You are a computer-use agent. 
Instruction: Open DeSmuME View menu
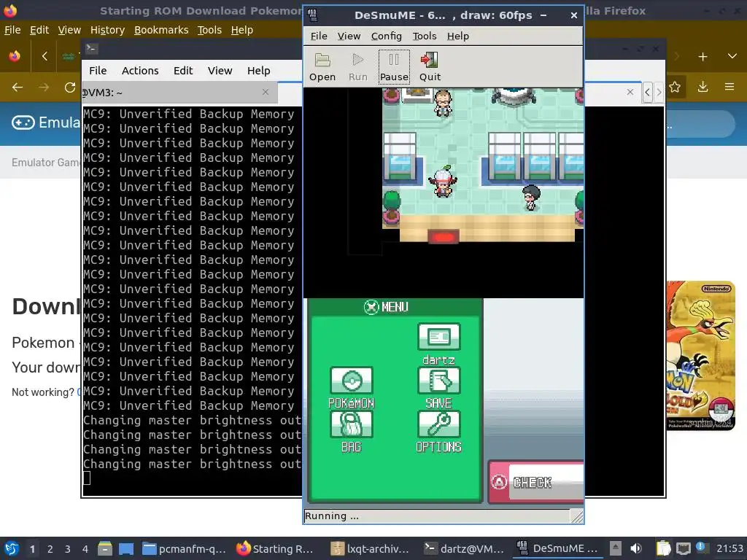(349, 36)
